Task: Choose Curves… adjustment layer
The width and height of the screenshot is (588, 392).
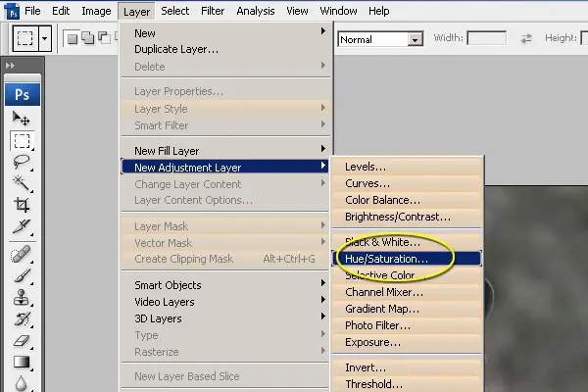Action: click(407, 183)
